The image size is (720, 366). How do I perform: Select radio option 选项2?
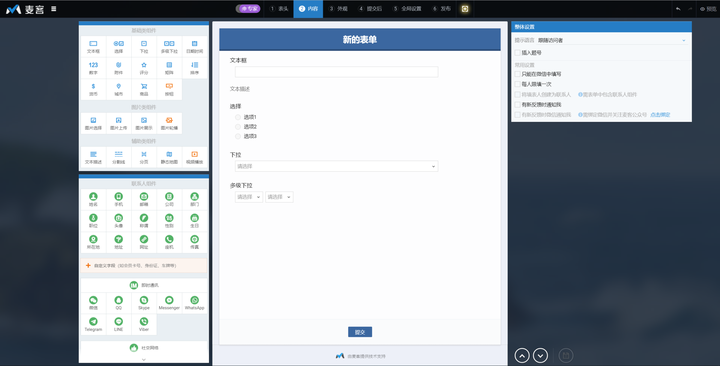click(238, 127)
